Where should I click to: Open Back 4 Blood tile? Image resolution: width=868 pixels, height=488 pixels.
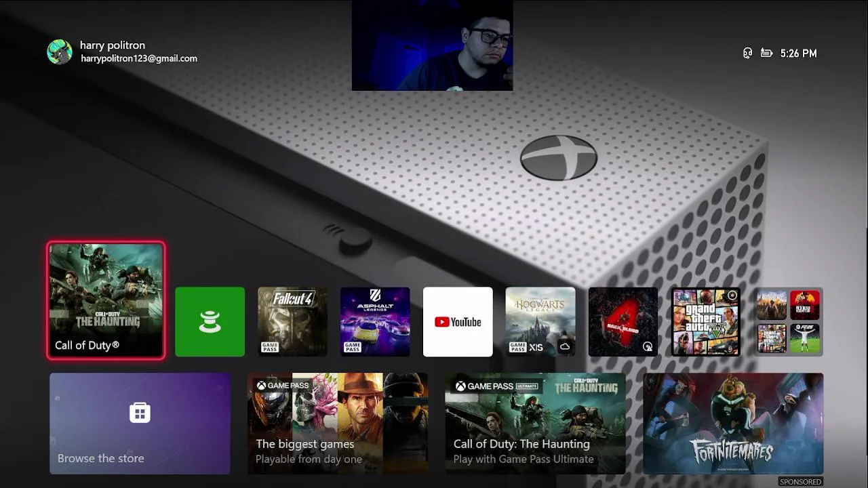coord(623,322)
